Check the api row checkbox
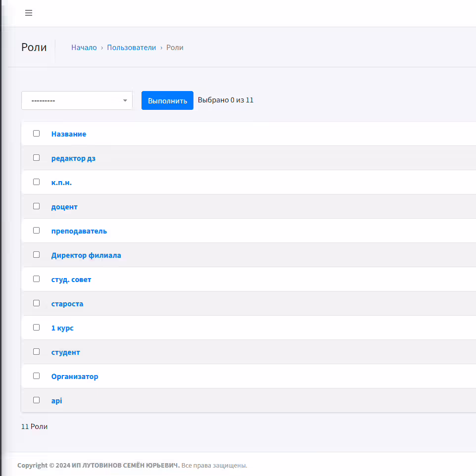The image size is (476, 476). (37, 400)
